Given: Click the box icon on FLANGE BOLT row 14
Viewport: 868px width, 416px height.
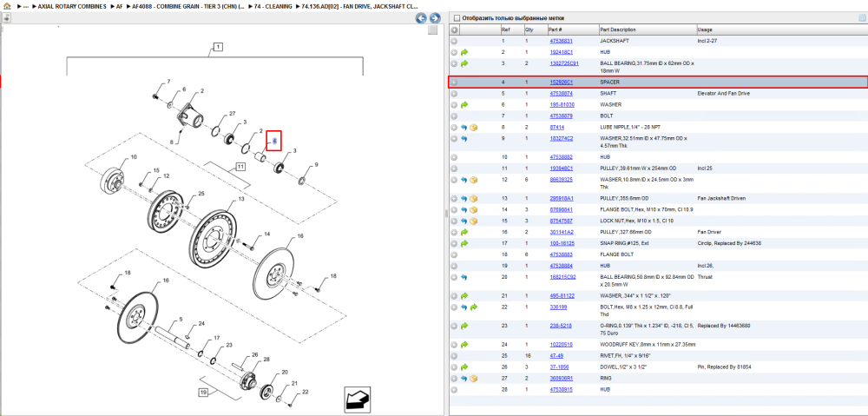Looking at the screenshot, I should click(474, 210).
